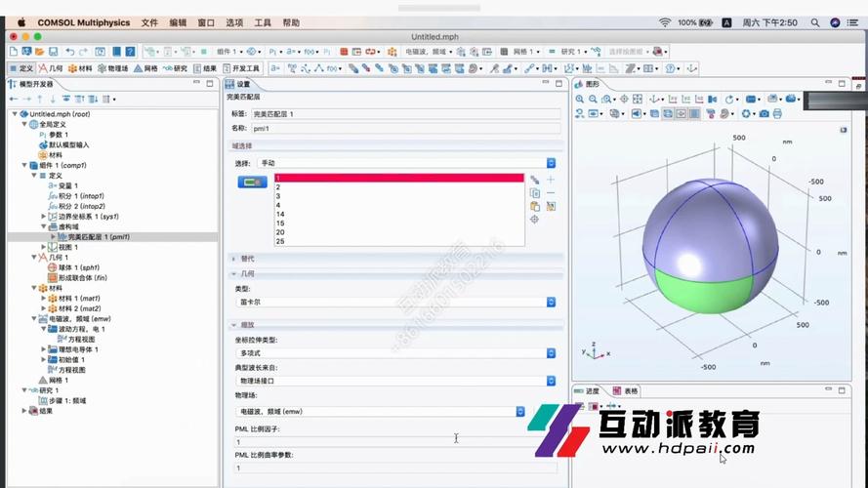Click the Save disk icon

[x=53, y=52]
